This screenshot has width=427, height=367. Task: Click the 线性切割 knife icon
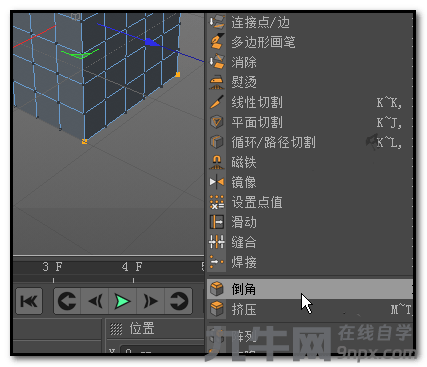(x=217, y=102)
